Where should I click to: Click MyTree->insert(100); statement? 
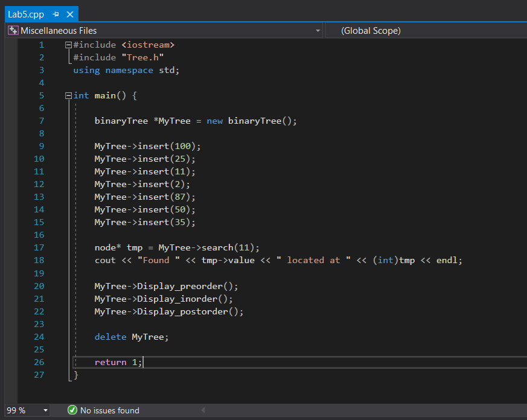(x=147, y=146)
